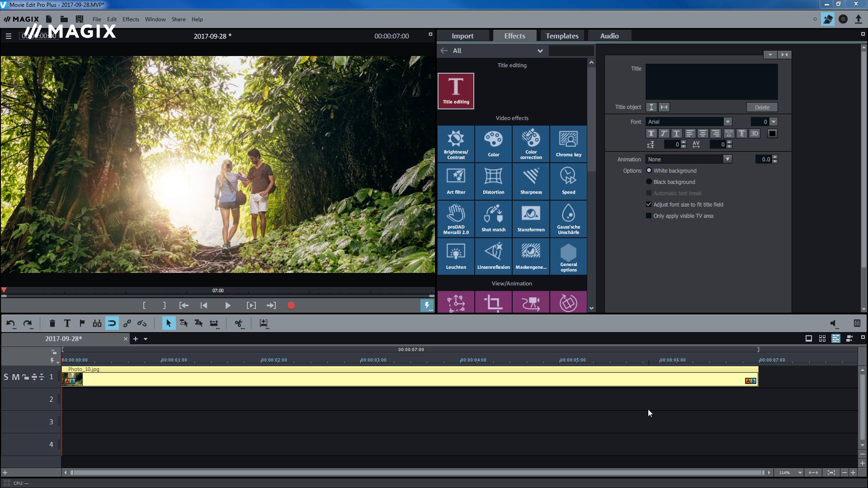Toggle Only apply visible TV area checkbox

click(648, 215)
